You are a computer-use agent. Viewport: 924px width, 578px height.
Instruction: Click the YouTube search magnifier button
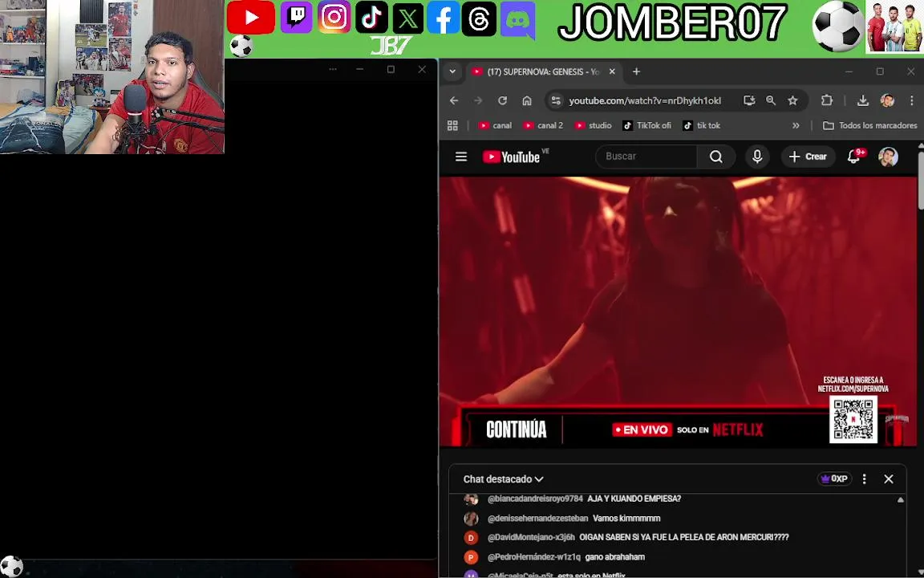[716, 157]
